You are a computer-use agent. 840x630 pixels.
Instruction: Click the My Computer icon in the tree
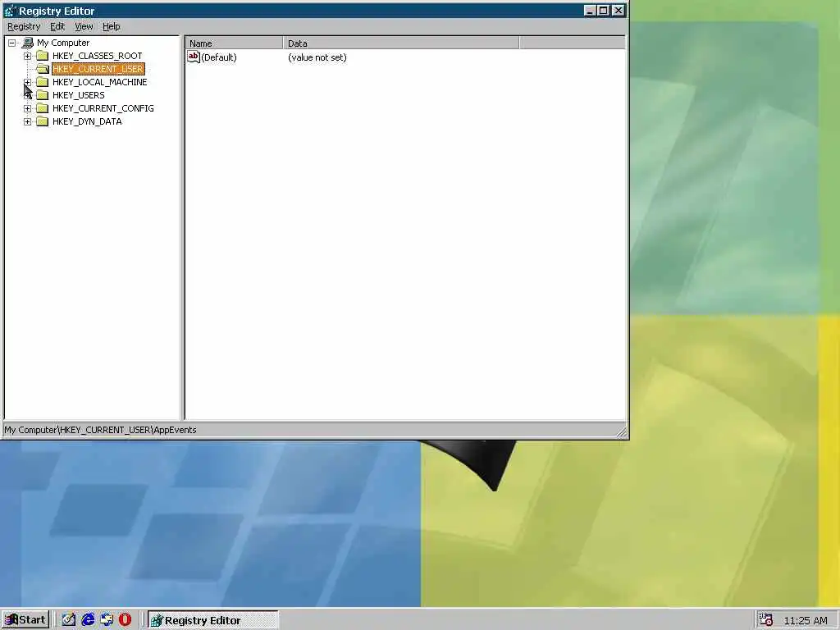(28, 43)
